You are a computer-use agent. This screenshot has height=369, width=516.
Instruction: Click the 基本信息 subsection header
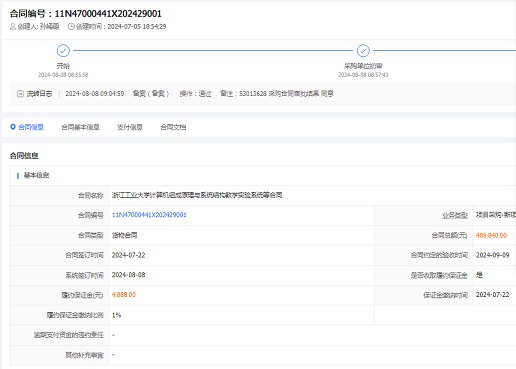(x=36, y=175)
